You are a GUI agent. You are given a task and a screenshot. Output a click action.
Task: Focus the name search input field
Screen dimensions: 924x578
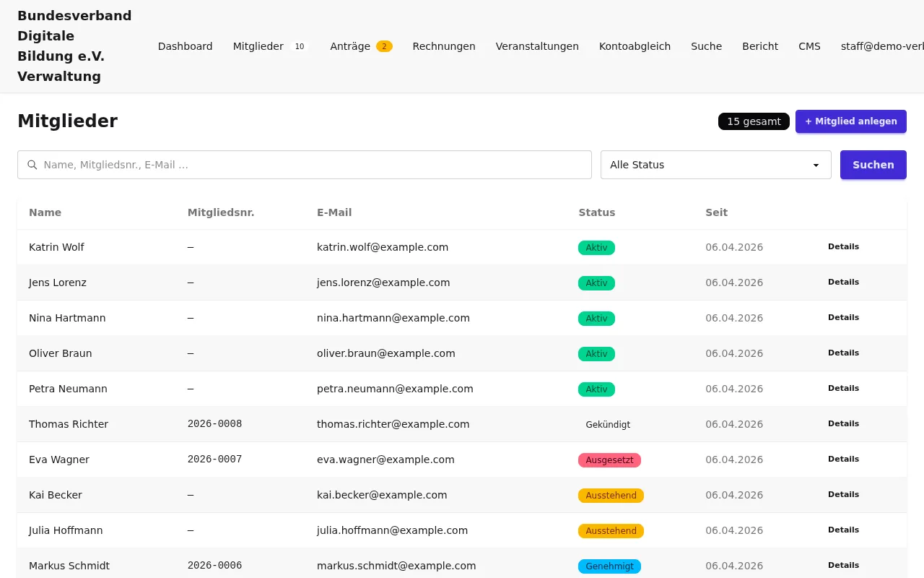tap(305, 165)
